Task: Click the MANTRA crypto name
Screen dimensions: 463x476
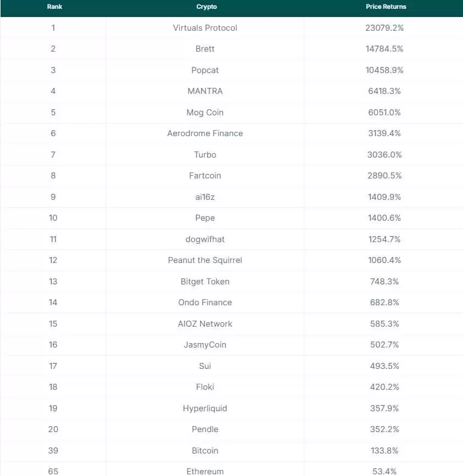Action: pyautogui.click(x=205, y=91)
